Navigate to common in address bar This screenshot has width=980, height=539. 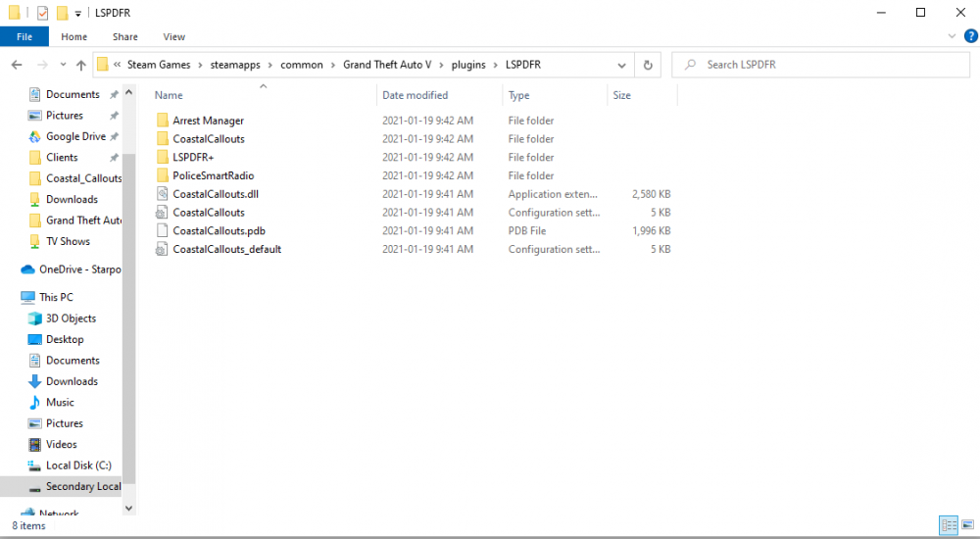click(x=301, y=65)
